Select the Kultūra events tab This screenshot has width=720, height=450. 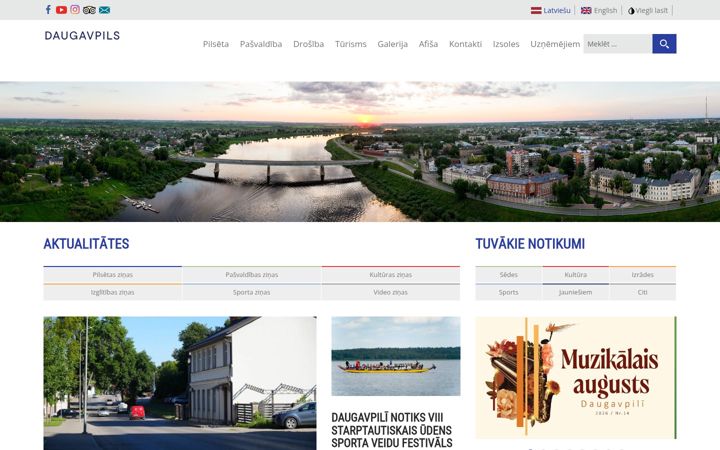click(x=576, y=275)
